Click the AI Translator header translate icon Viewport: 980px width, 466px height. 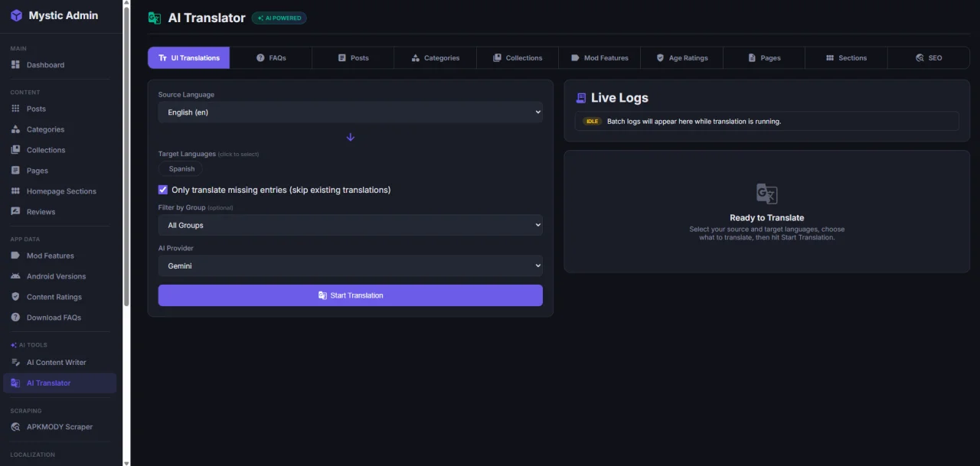pos(155,18)
